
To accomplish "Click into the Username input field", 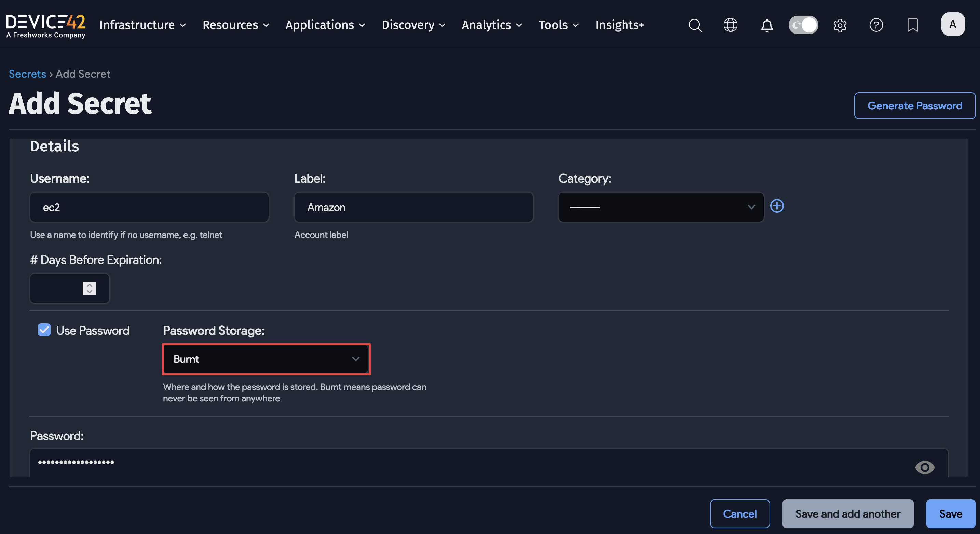I will click(149, 207).
